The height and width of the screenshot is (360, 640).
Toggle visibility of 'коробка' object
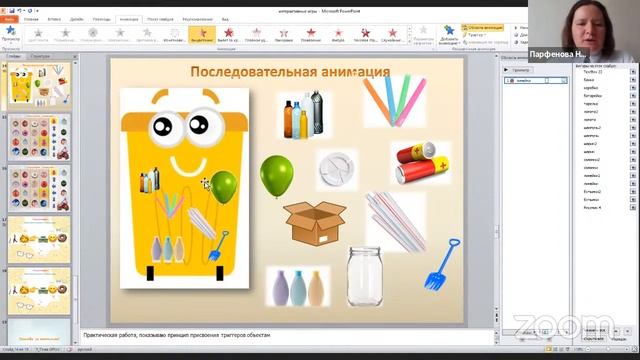633,88
